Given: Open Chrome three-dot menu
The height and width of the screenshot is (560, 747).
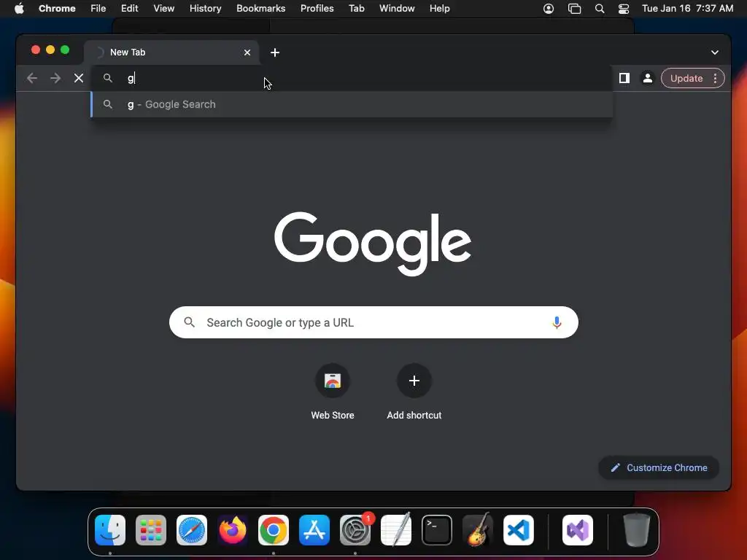Looking at the screenshot, I should [715, 78].
